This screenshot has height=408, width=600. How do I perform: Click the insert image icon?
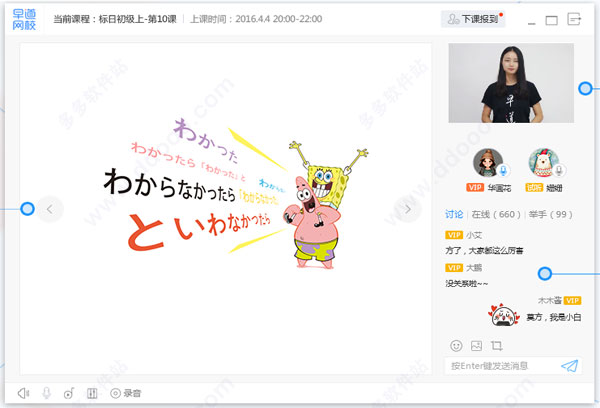click(x=476, y=345)
